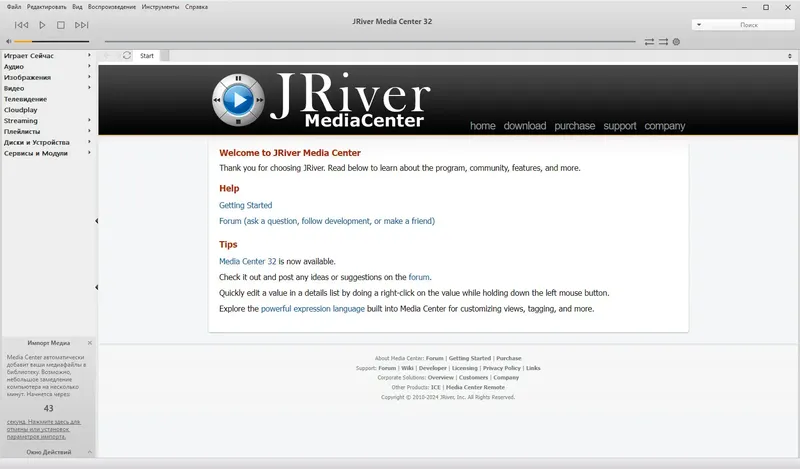Image resolution: width=800 pixels, height=469 pixels.
Task: Open Media Center Remote footer link
Action: (x=475, y=387)
